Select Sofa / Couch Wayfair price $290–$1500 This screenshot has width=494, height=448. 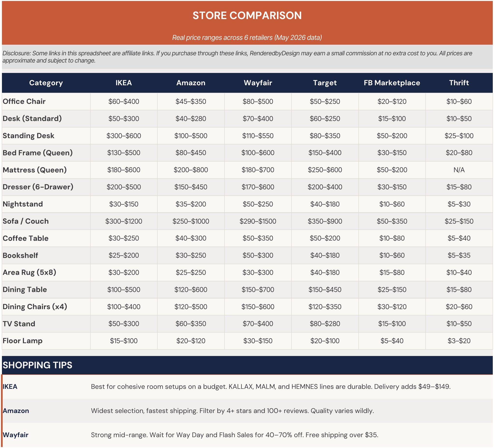[x=258, y=221]
